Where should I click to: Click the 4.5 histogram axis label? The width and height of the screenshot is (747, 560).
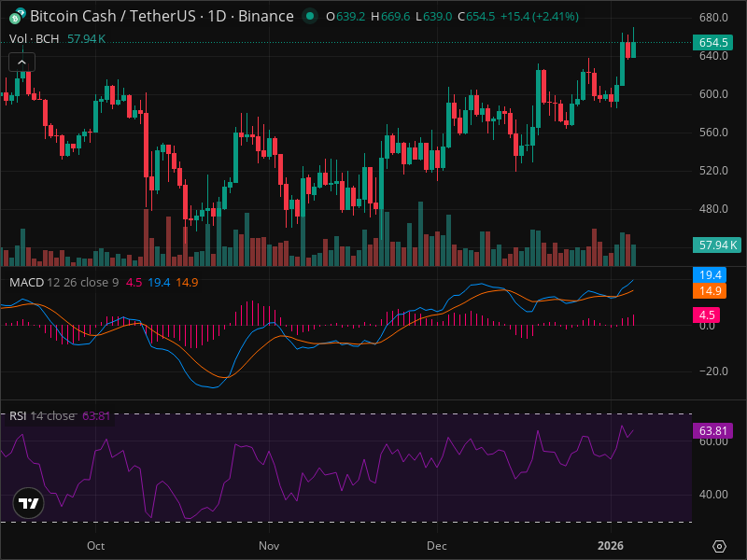pos(706,315)
